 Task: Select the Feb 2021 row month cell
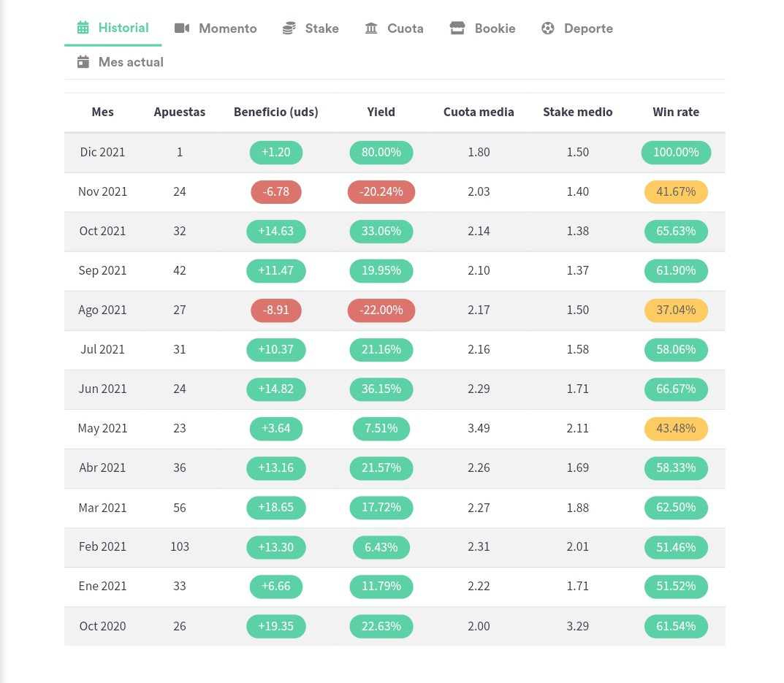[x=102, y=547]
